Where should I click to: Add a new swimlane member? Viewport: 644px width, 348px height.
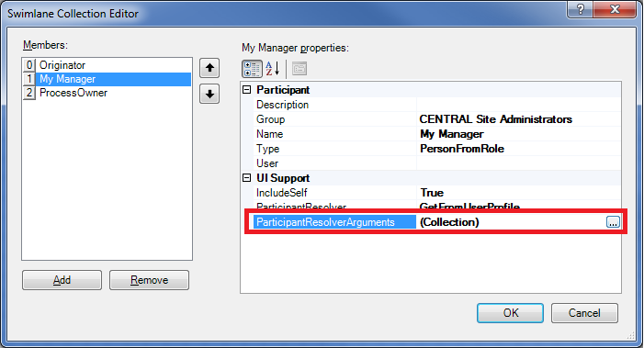pyautogui.click(x=62, y=280)
